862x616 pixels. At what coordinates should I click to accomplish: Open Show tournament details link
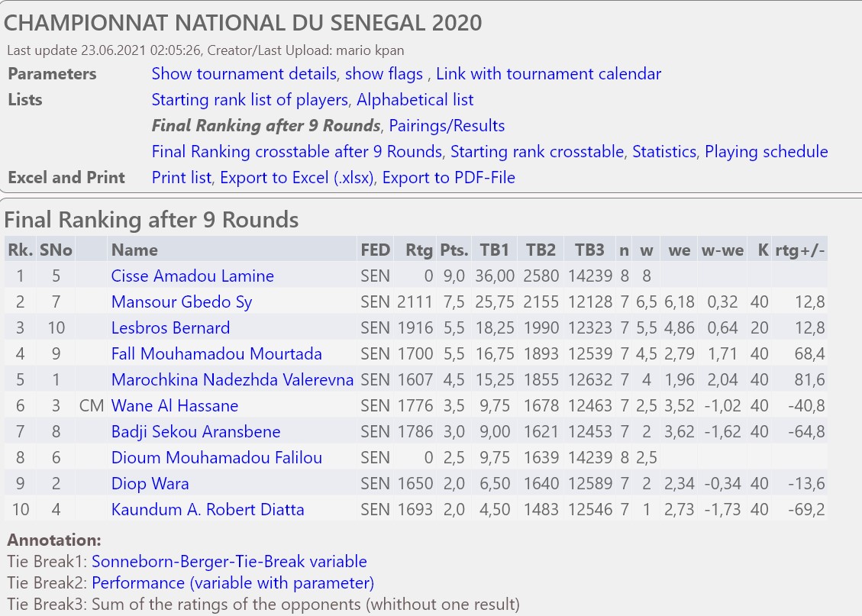tap(244, 73)
